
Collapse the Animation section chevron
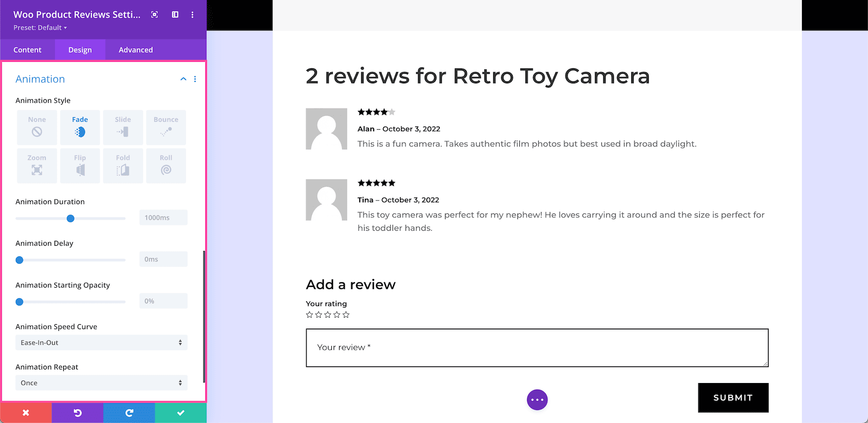point(183,79)
